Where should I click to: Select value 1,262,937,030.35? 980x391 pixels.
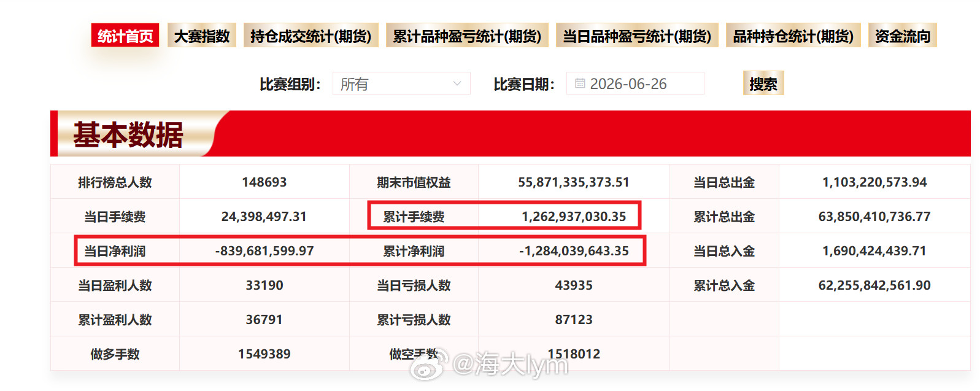pyautogui.click(x=574, y=216)
